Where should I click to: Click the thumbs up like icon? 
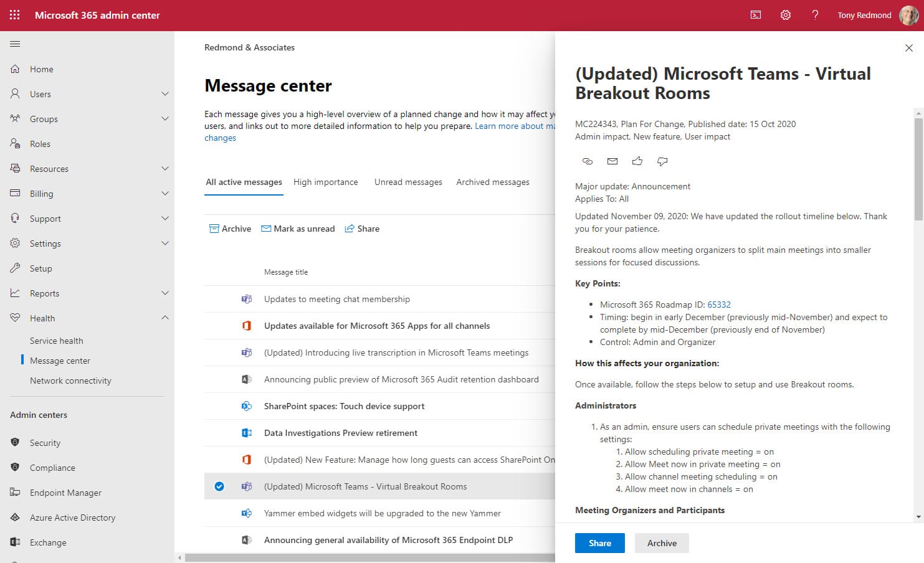pos(637,161)
